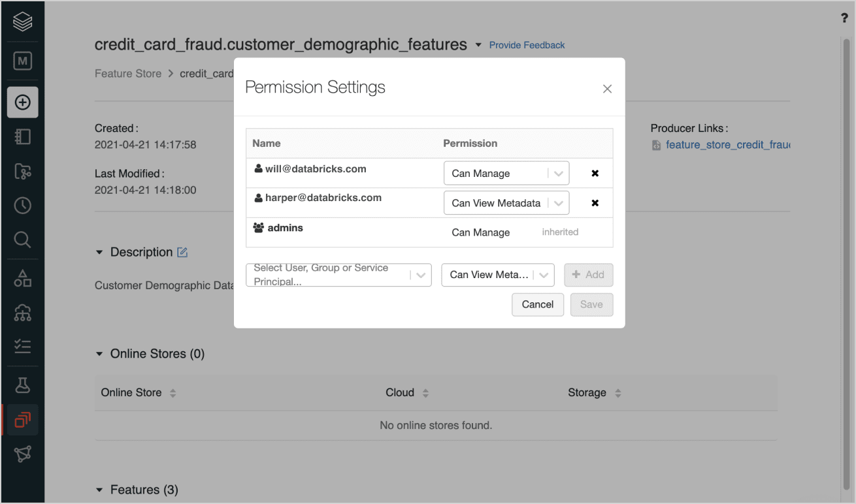Collapse the Online Stores section
856x504 pixels.
tap(99, 354)
